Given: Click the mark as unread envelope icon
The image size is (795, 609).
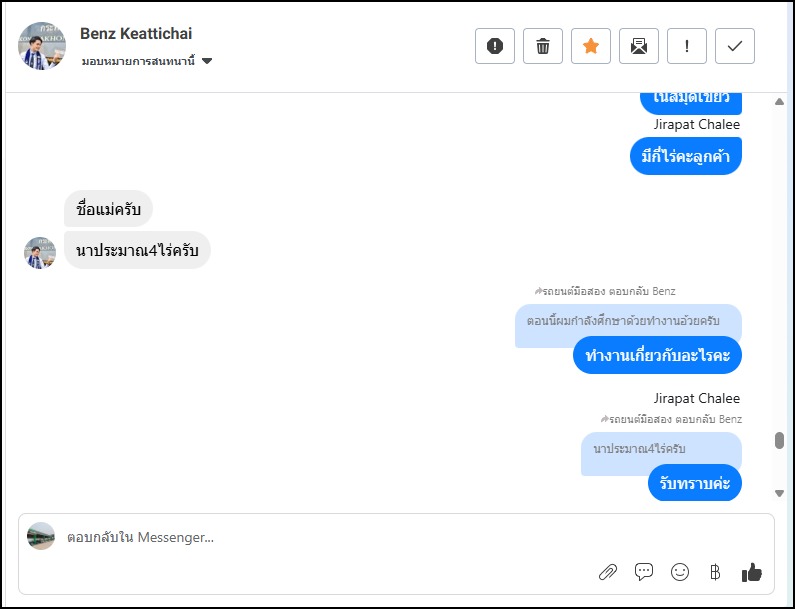Looking at the screenshot, I should (x=639, y=46).
